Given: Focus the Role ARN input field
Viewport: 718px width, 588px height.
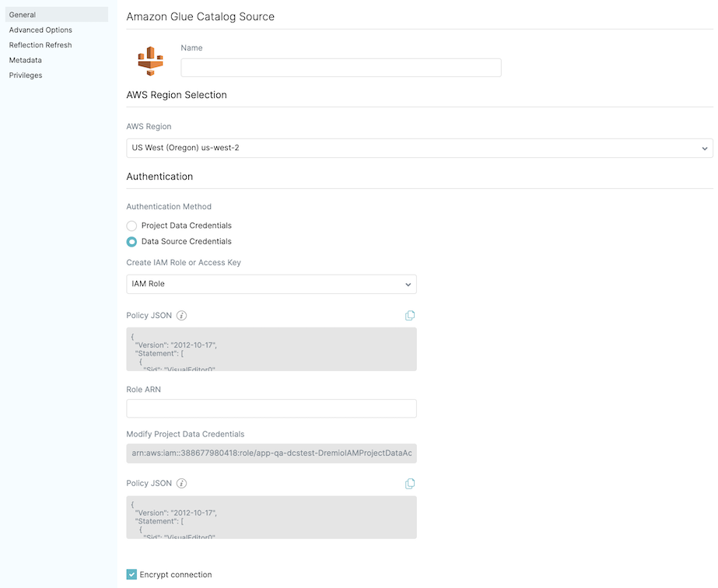Looking at the screenshot, I should [271, 408].
